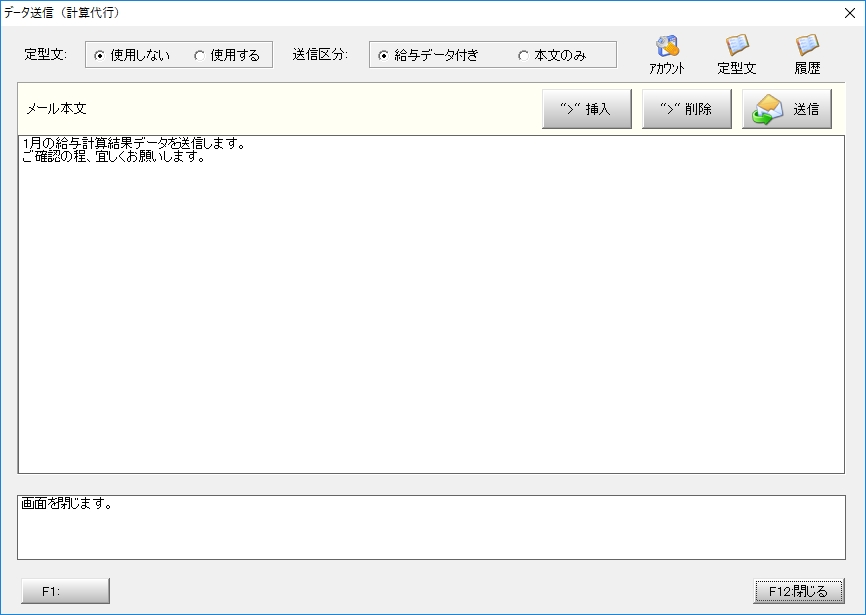Viewport: 866px width, 615px height.
Task: Click the status message 画面を閉じます。
Action: [x=67, y=503]
